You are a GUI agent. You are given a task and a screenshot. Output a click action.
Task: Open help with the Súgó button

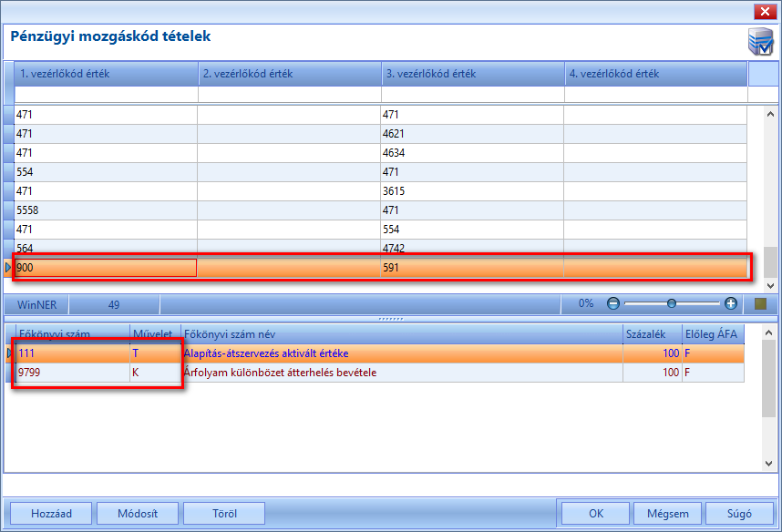click(x=738, y=513)
